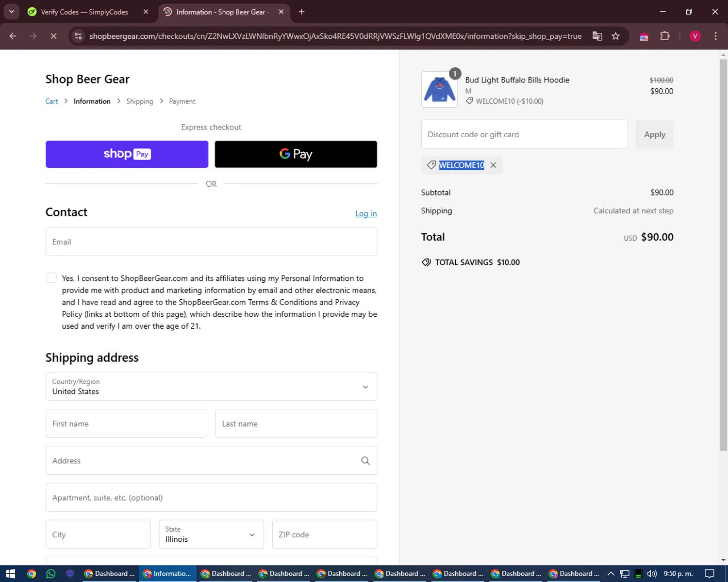Open site information icon in address bar
The height and width of the screenshot is (582, 728).
coord(78,36)
